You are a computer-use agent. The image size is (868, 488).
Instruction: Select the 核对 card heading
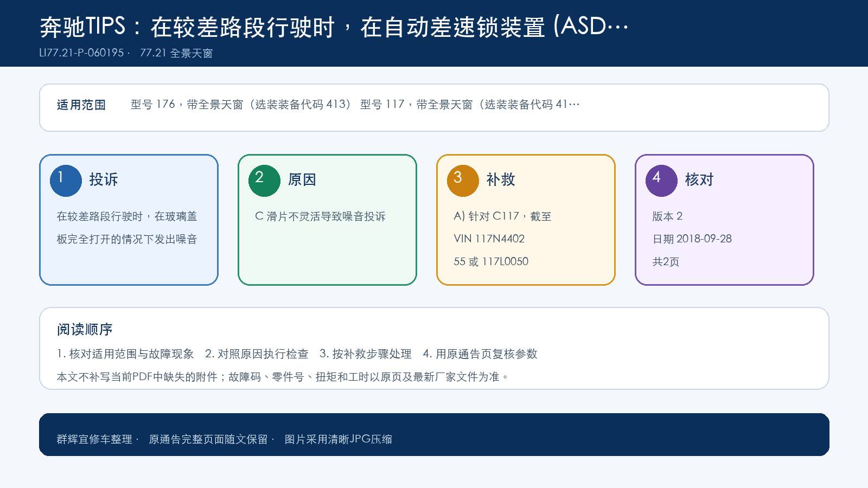(699, 179)
